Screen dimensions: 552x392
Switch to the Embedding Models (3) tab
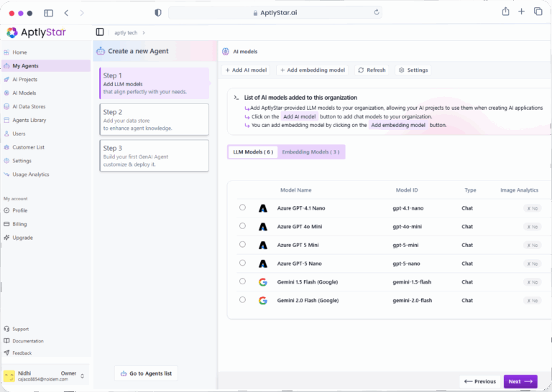coord(310,152)
